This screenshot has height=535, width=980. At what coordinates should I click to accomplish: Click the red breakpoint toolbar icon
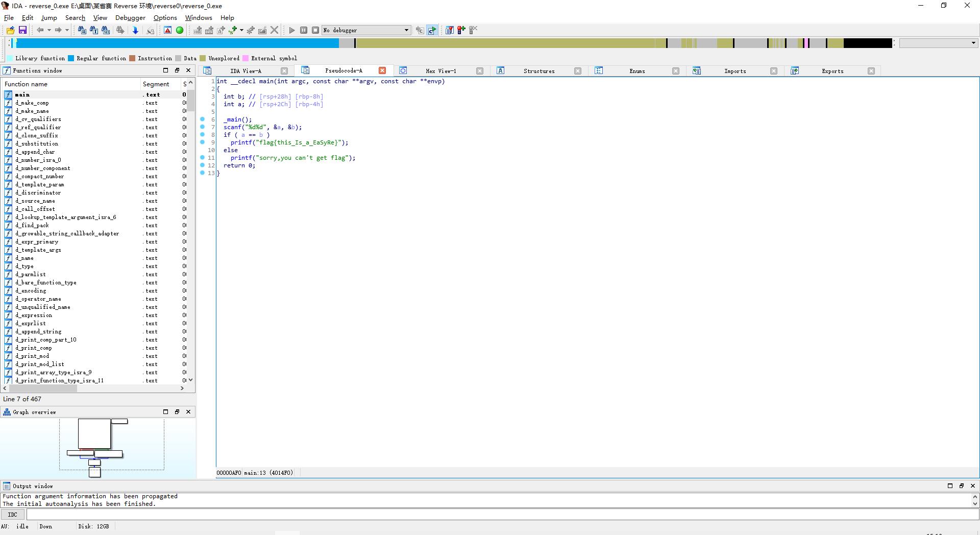click(461, 30)
